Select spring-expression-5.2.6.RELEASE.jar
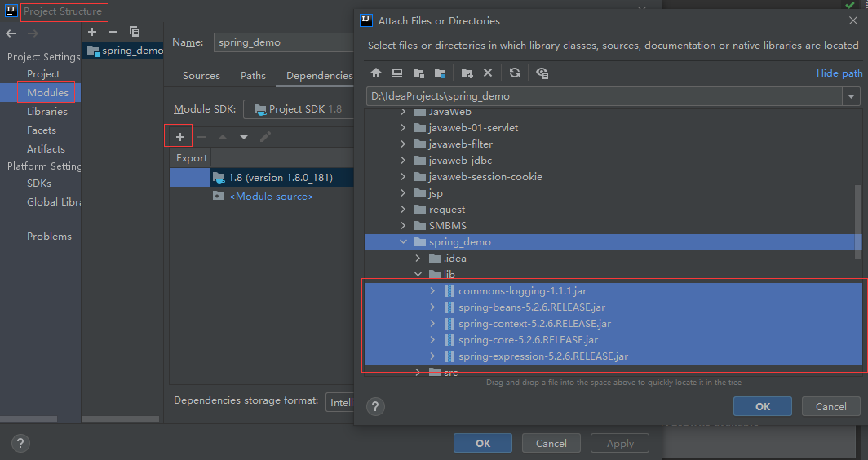Viewport: 868px width, 460px height. pos(613,356)
